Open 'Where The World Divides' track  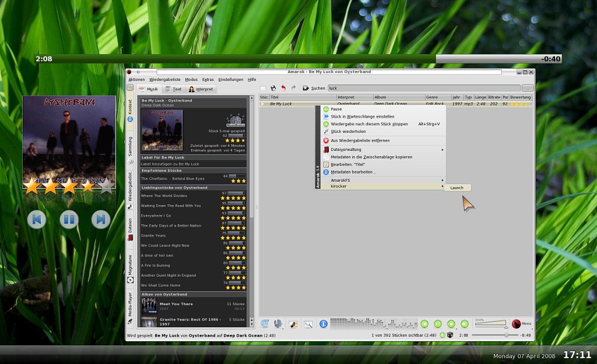[164, 196]
